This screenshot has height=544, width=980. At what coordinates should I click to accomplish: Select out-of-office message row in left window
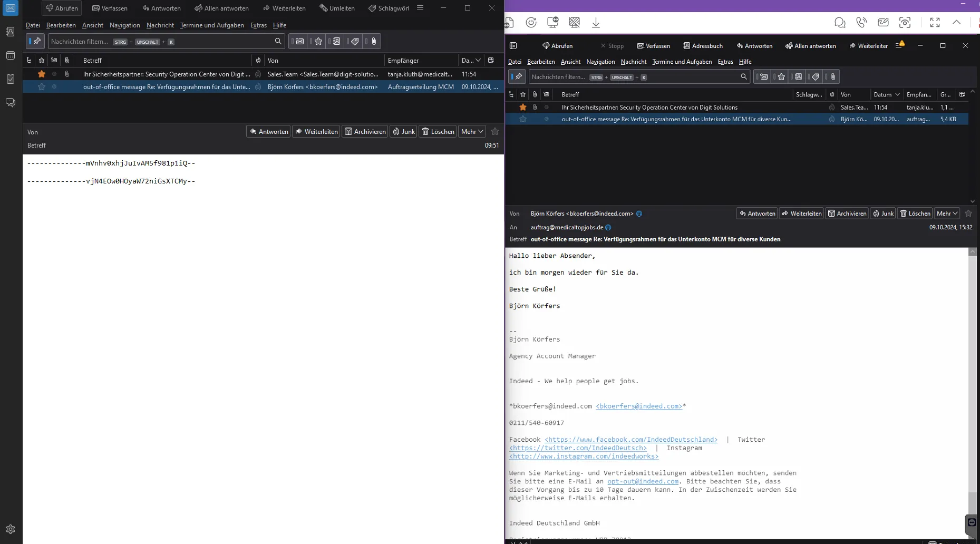pos(263,86)
